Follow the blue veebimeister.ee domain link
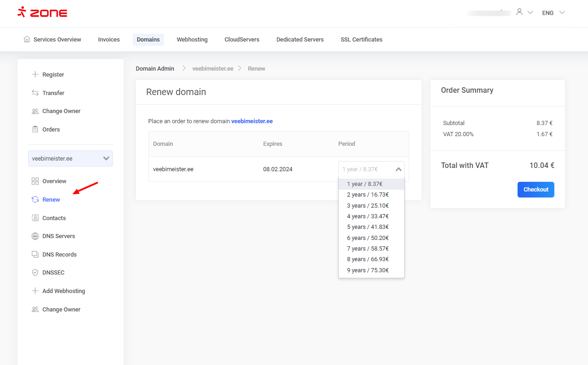The image size is (588, 365). coord(252,121)
